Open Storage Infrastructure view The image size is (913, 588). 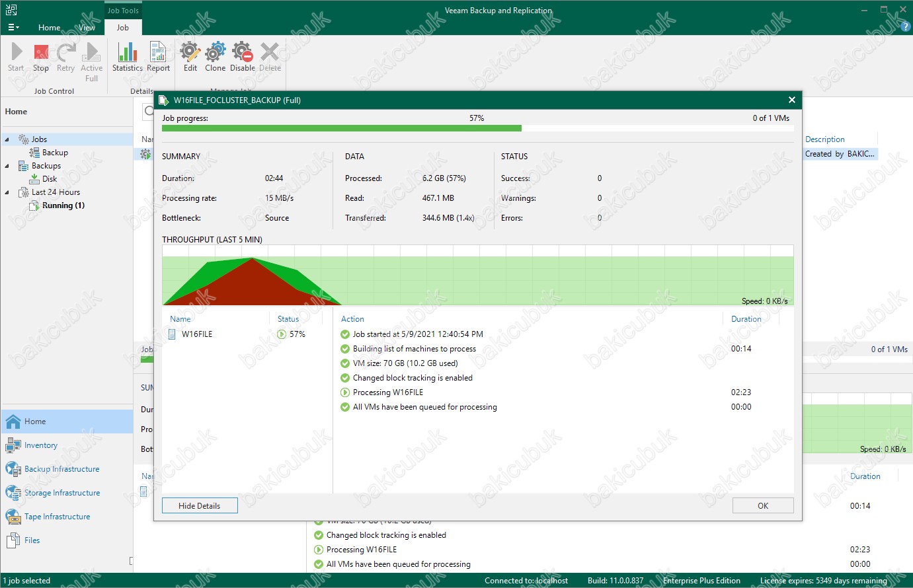click(67, 493)
